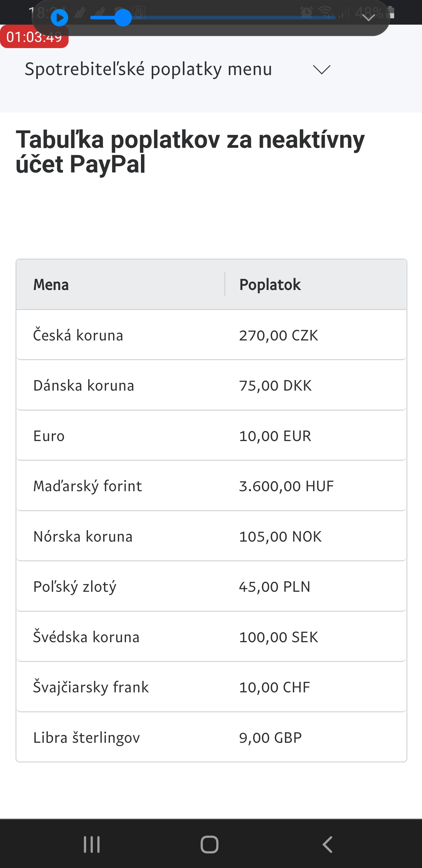Click the playback slider knob
This screenshot has height=868, width=422.
pos(123,18)
